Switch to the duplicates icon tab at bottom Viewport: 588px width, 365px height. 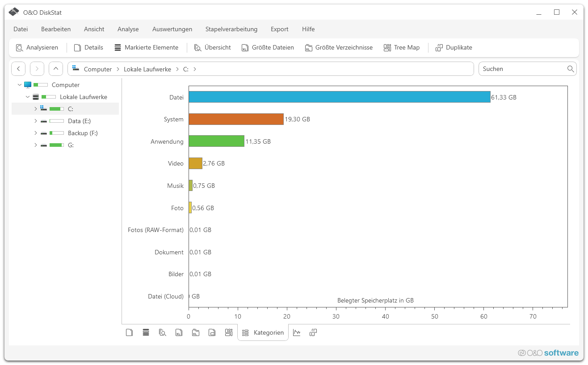click(x=313, y=332)
